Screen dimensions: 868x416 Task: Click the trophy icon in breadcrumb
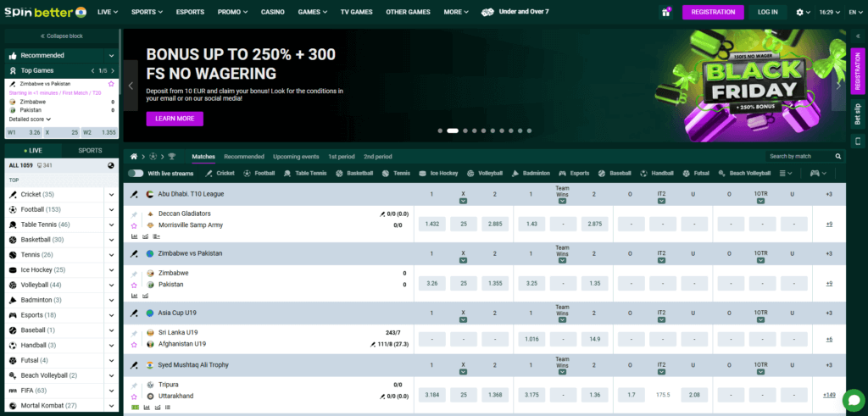click(171, 157)
